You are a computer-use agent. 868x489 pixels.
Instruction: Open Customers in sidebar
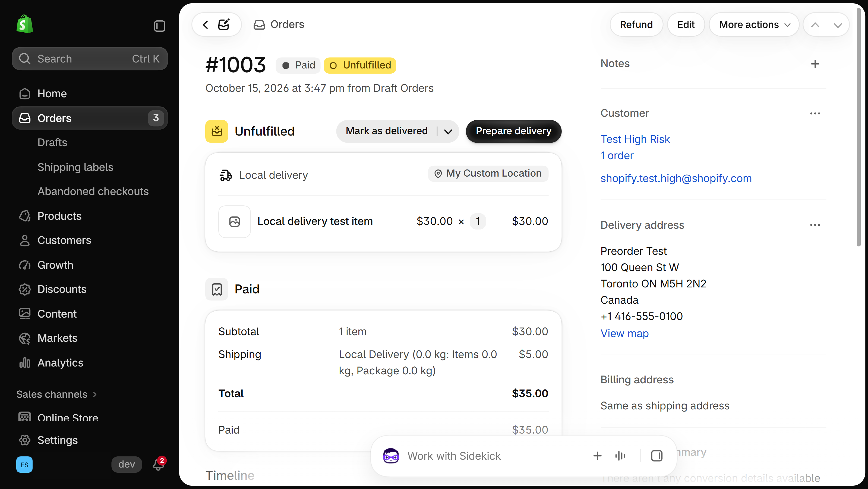point(90,240)
